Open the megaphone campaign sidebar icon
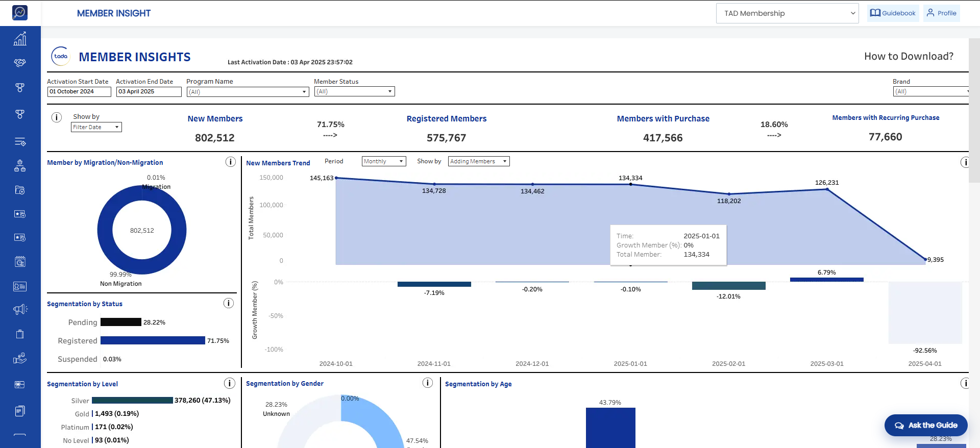Image resolution: width=980 pixels, height=448 pixels. click(x=20, y=309)
